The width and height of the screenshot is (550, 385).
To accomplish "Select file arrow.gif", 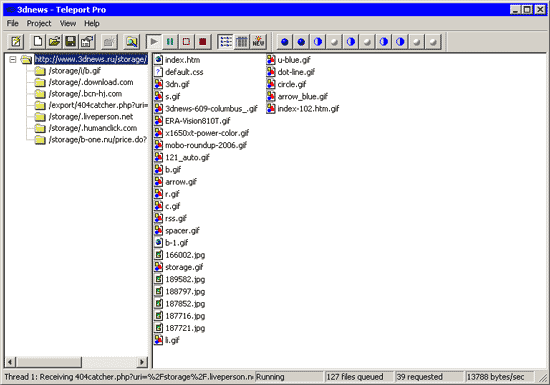I will pyautogui.click(x=181, y=182).
